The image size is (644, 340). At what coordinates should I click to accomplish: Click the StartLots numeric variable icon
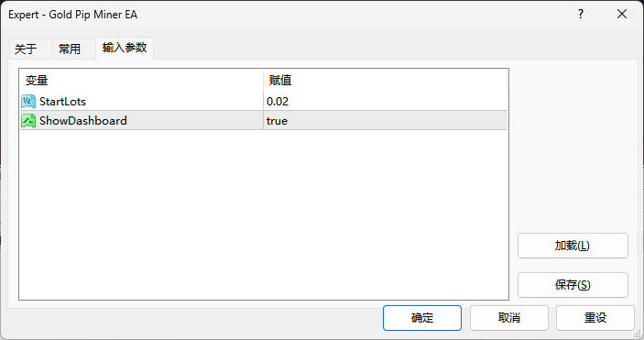click(28, 101)
